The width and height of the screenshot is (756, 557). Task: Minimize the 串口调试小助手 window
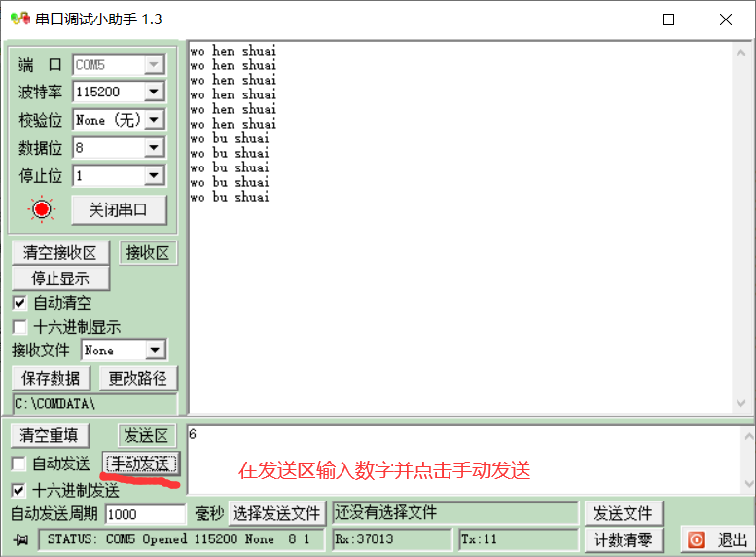tap(612, 19)
